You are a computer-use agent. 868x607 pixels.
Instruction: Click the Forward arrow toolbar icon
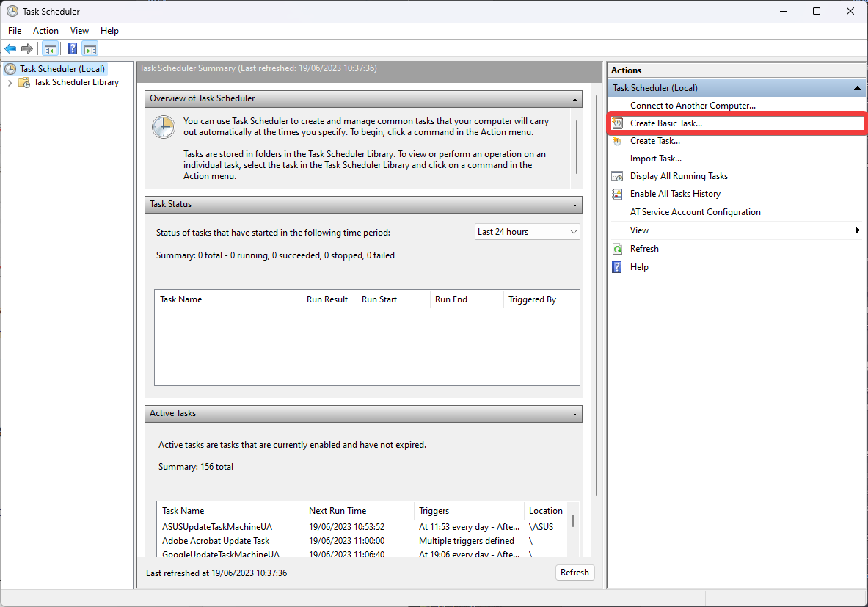click(x=27, y=49)
